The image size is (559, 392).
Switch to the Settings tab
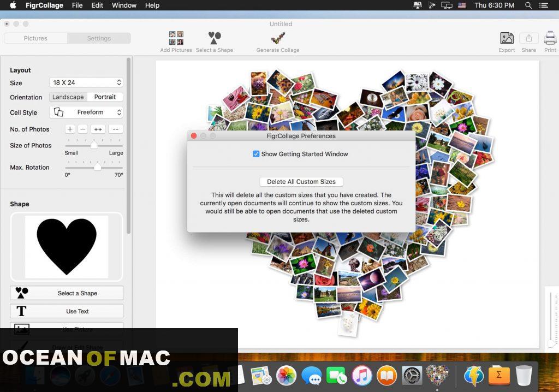click(99, 38)
